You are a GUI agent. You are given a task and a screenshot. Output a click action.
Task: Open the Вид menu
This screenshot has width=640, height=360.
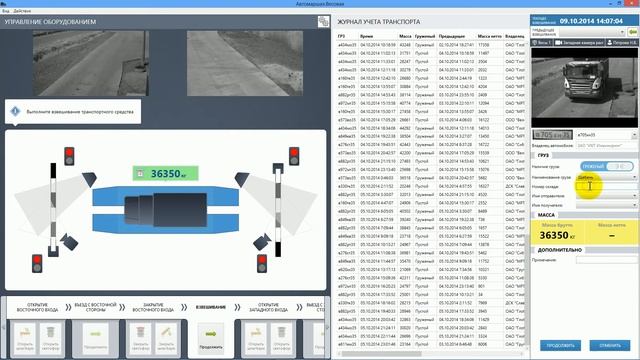5,11
